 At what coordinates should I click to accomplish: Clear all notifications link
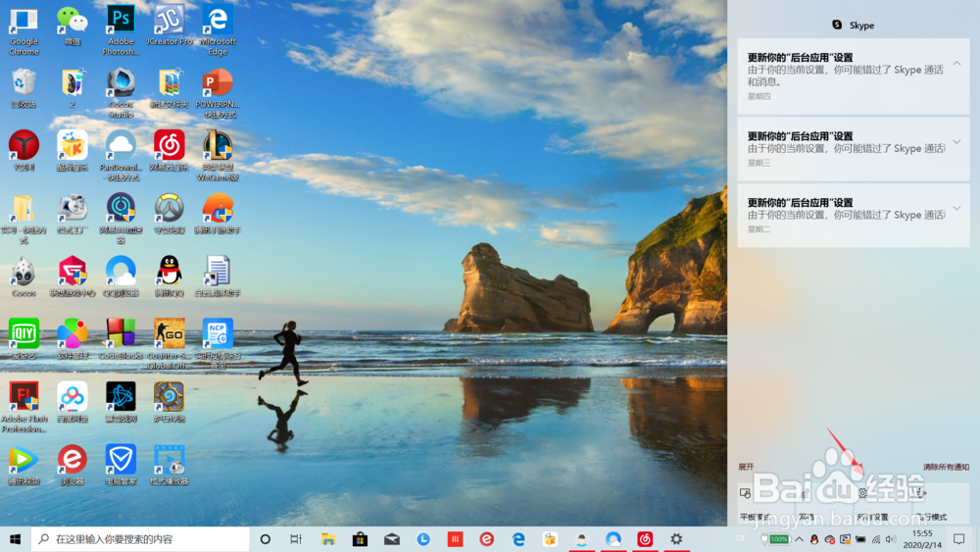tap(946, 467)
